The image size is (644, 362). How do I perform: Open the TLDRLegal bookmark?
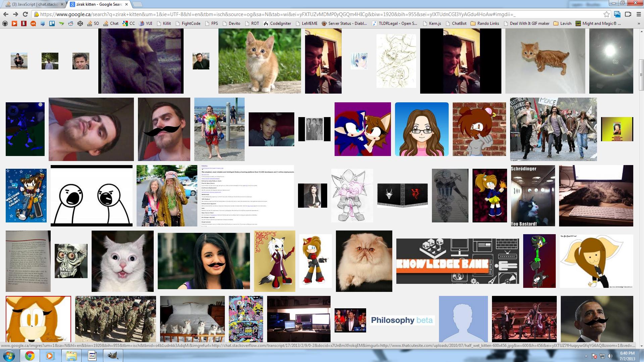tap(394, 23)
